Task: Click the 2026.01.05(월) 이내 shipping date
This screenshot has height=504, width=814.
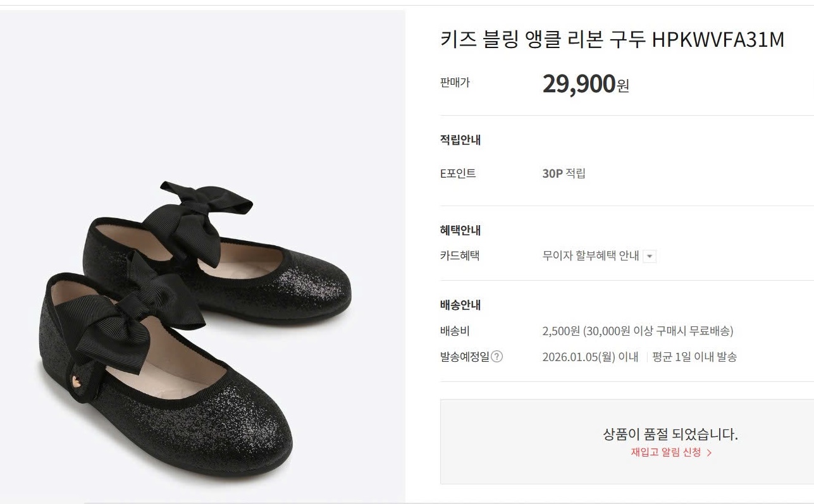Action: tap(590, 357)
